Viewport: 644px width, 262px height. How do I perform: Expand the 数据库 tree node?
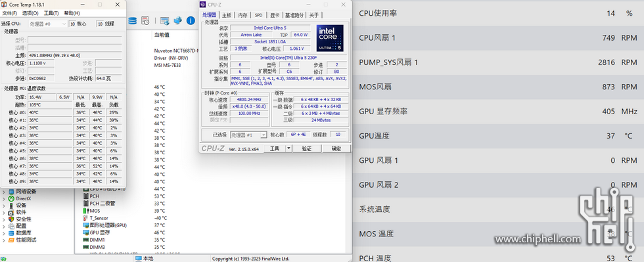click(x=4, y=233)
